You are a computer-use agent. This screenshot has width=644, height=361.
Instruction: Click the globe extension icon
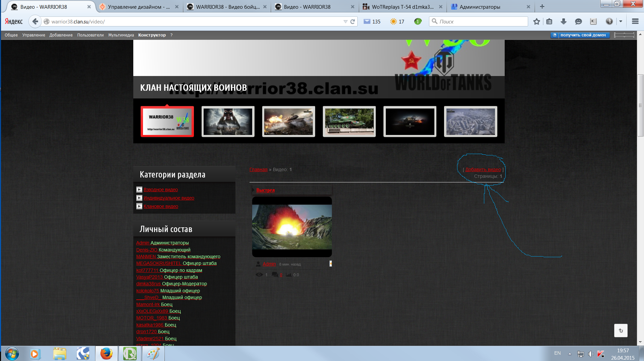tap(609, 21)
